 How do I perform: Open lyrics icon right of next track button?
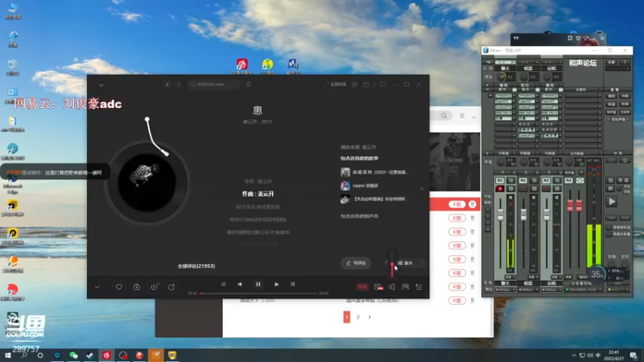click(x=292, y=284)
